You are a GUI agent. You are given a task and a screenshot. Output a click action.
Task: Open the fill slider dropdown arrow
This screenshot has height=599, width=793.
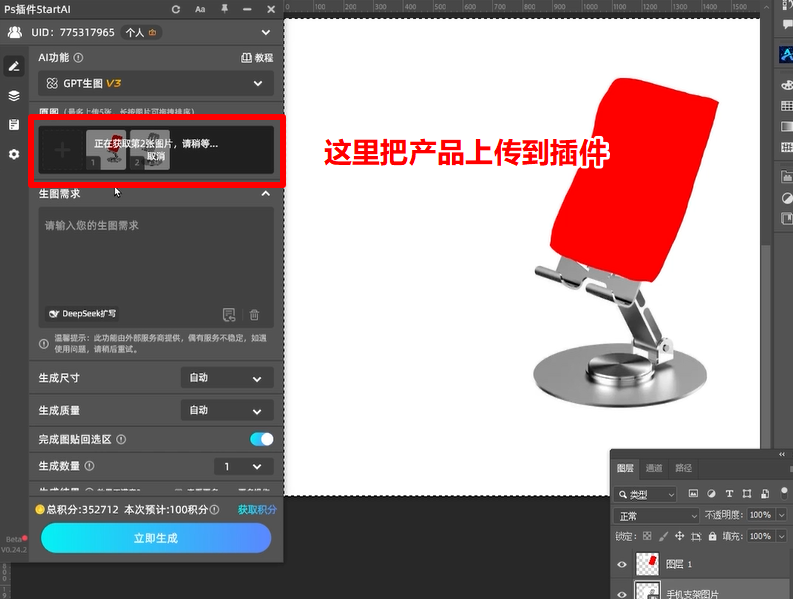click(x=782, y=536)
